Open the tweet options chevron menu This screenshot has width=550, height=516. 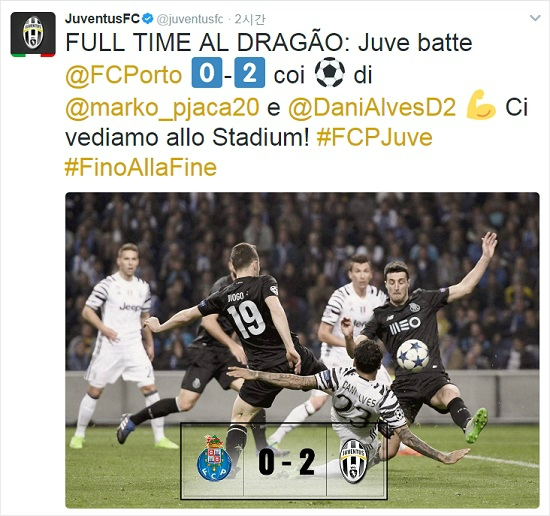click(535, 18)
